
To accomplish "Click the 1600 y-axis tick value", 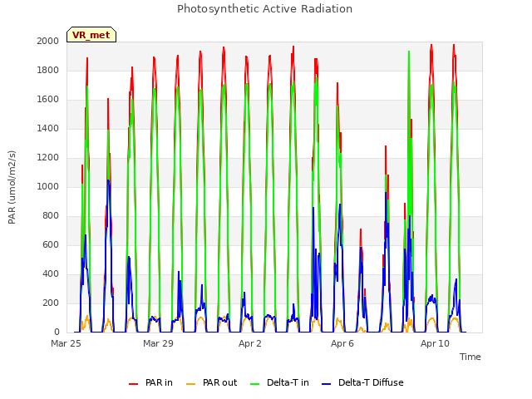I will tap(48, 100).
